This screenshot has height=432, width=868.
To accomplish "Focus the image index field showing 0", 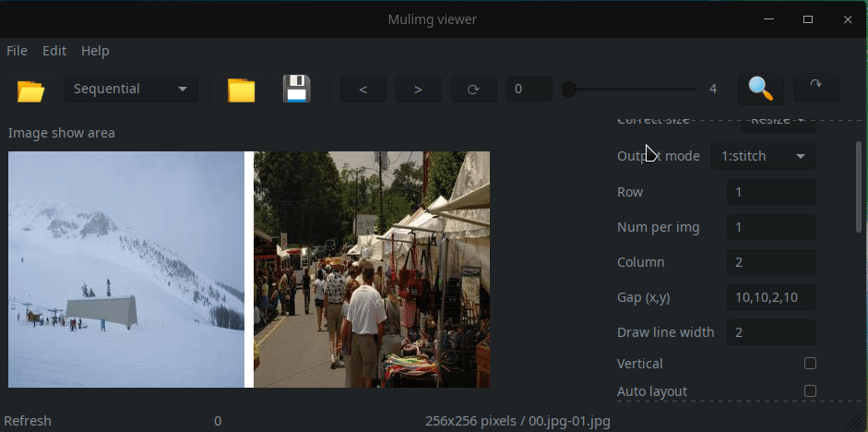I will [x=529, y=90].
